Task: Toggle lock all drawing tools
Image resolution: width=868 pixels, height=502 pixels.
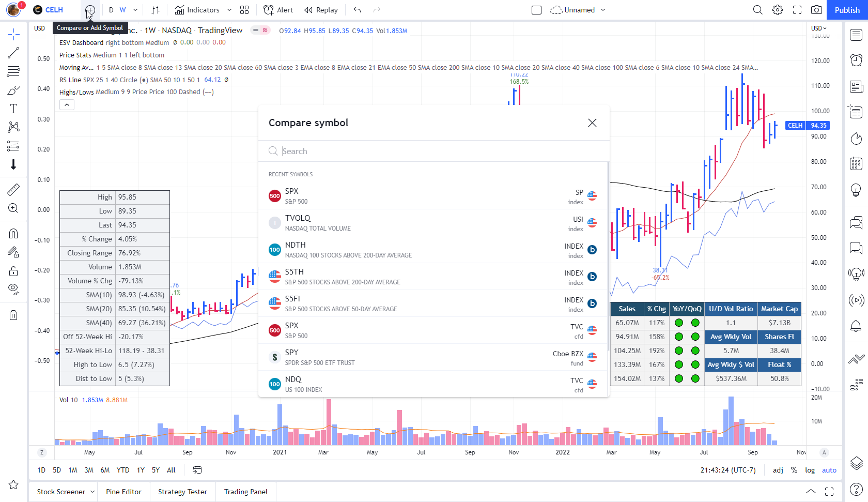Action: 13,271
